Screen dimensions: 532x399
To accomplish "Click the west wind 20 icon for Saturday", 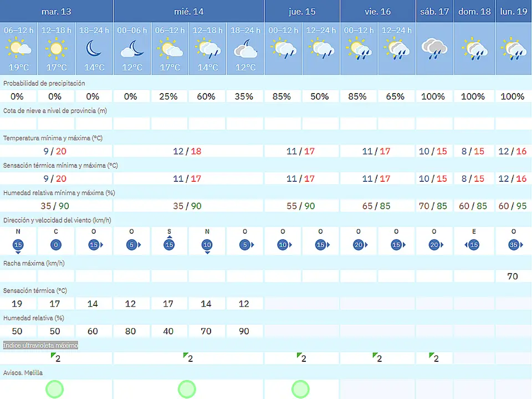I will pos(436,244).
